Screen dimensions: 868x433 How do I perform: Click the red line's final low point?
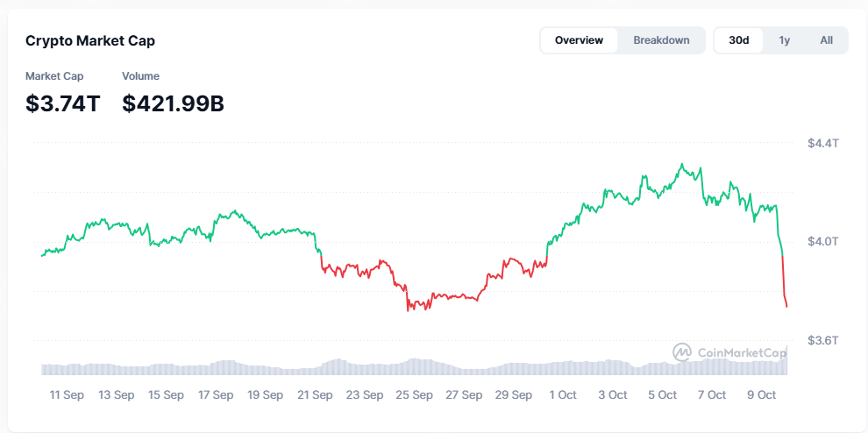(787, 306)
